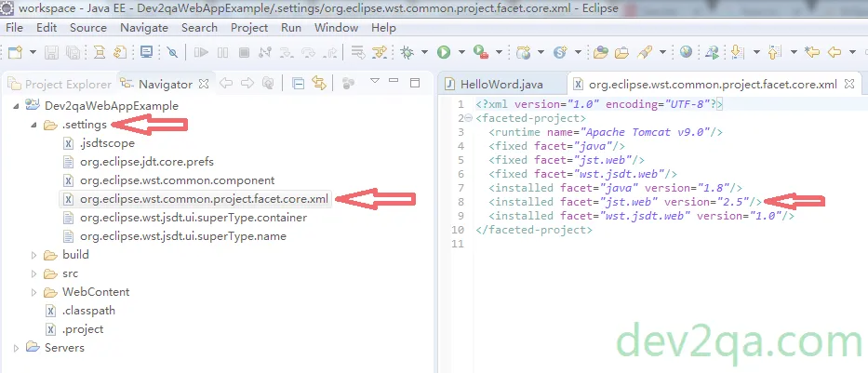Viewport: 868px width, 373px height.
Task: Click the Next Annotation down-arrow icon
Action: 737,53
